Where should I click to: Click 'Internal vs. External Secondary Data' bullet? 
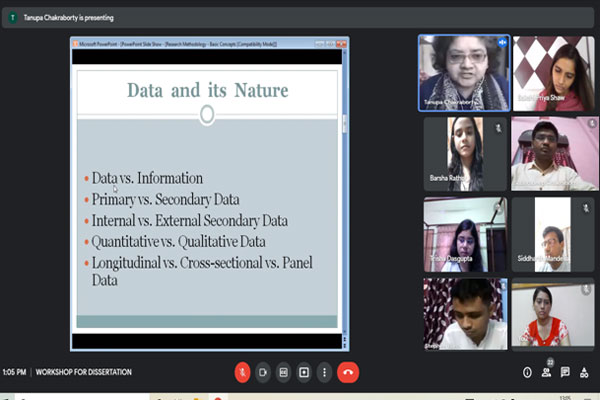189,220
